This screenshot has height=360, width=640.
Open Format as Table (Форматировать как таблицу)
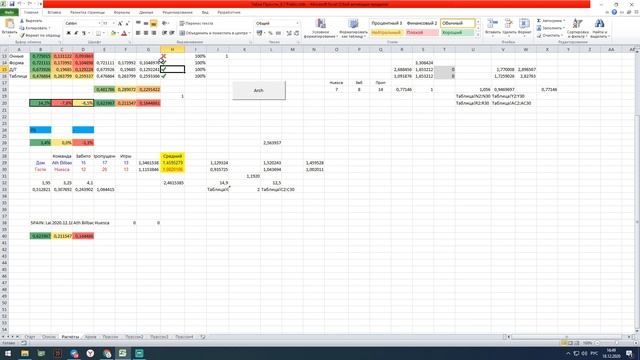tap(353, 29)
